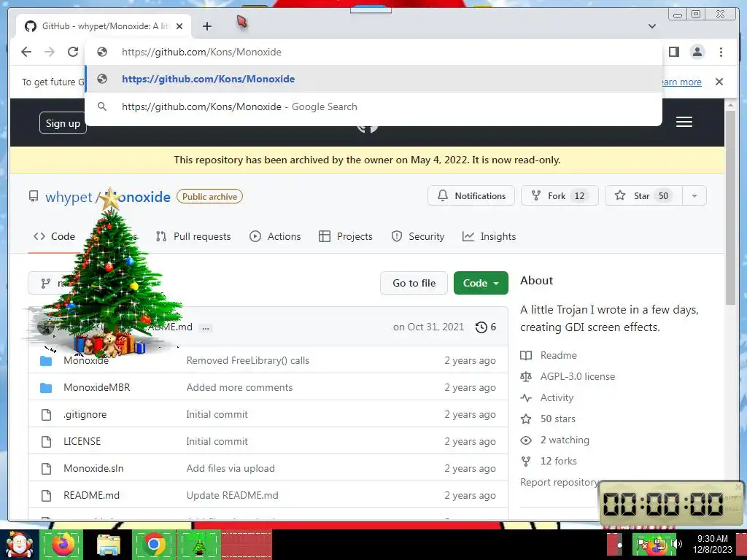This screenshot has height=560, width=747.
Task: Open the Update README.md commit
Action: coord(233,495)
